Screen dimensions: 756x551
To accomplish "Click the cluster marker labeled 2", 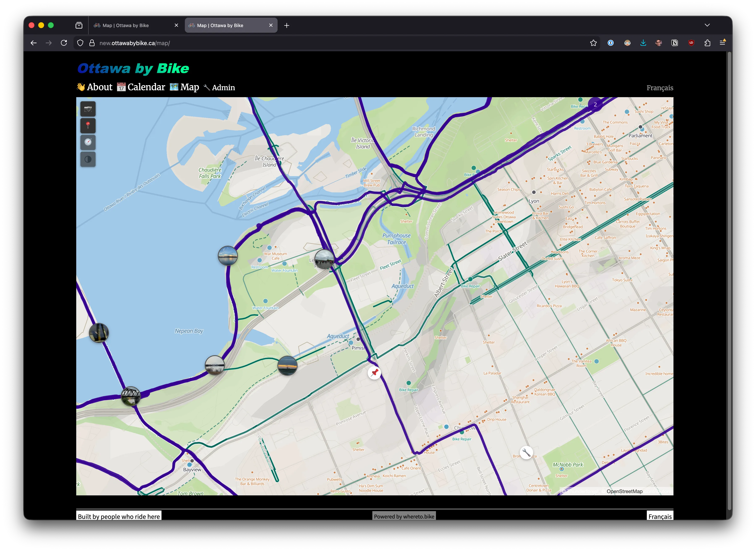I will 595,104.
